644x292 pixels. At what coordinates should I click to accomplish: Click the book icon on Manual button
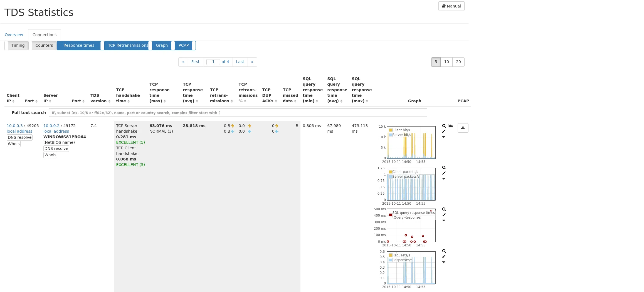(444, 6)
